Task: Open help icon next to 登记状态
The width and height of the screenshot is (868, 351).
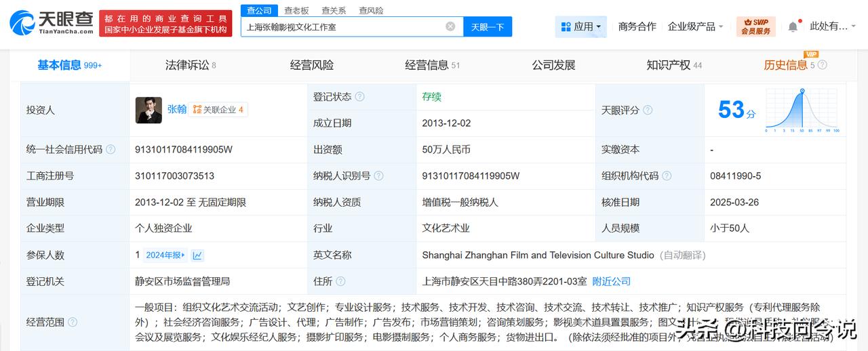Action: point(359,97)
